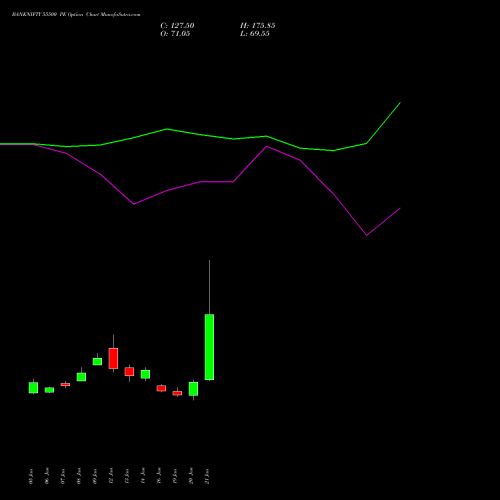Click the "05 Jan" date axis label

(x=31, y=476)
